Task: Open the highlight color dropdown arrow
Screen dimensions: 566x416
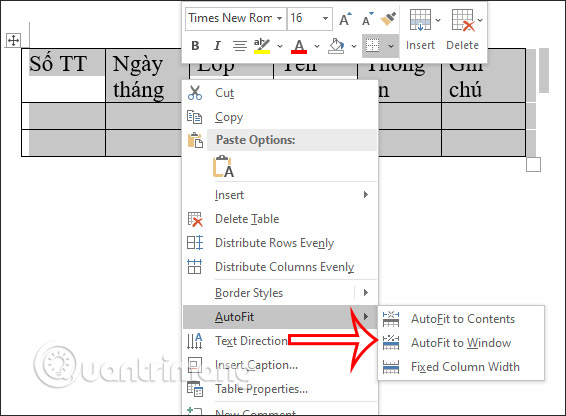Action: [280, 46]
